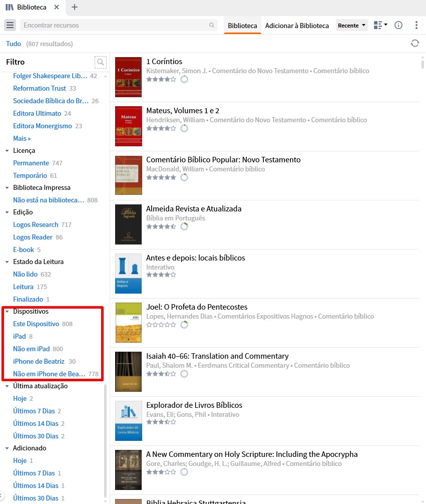
Task: Collapse the Licença filter section
Action: (7, 151)
